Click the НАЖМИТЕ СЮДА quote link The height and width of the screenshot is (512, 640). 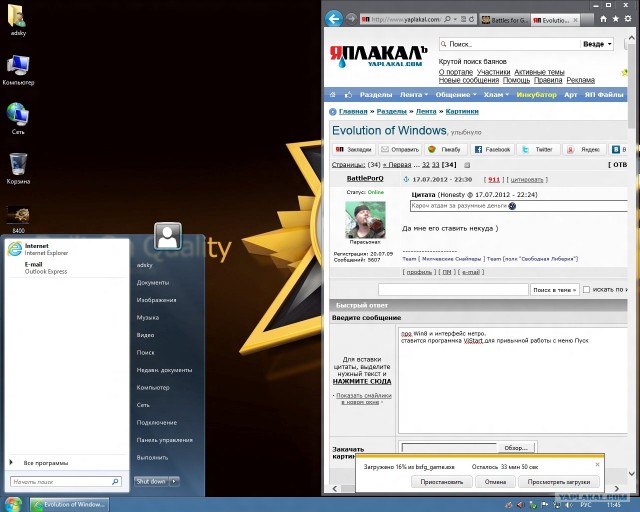[x=362, y=381]
